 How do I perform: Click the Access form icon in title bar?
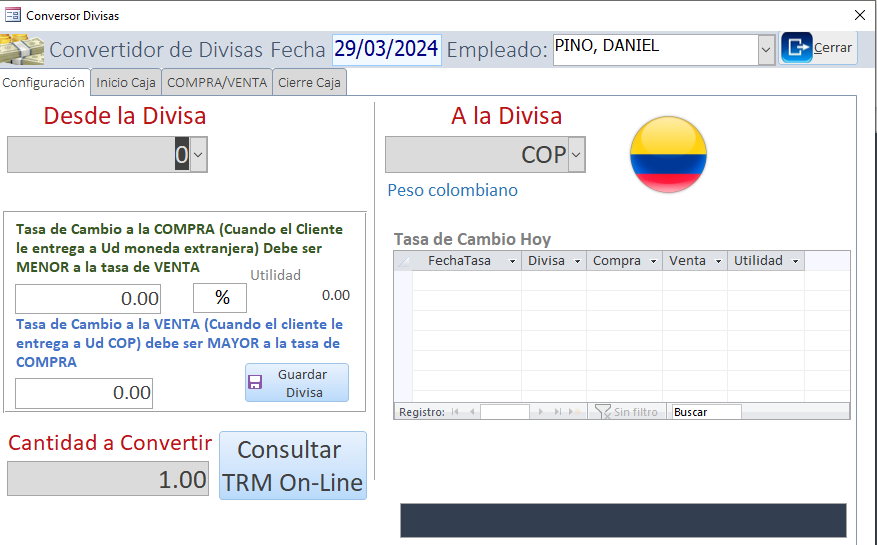click(x=13, y=15)
